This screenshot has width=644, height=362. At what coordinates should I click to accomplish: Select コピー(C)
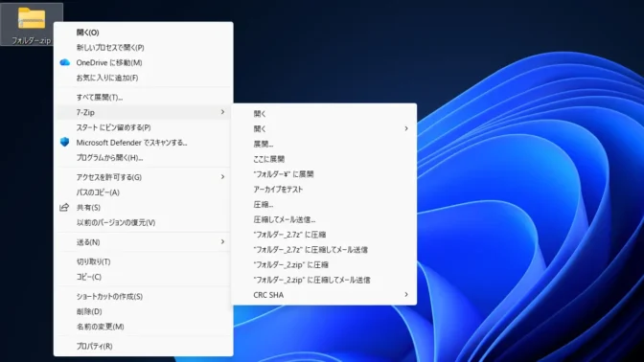pyautogui.click(x=144, y=277)
